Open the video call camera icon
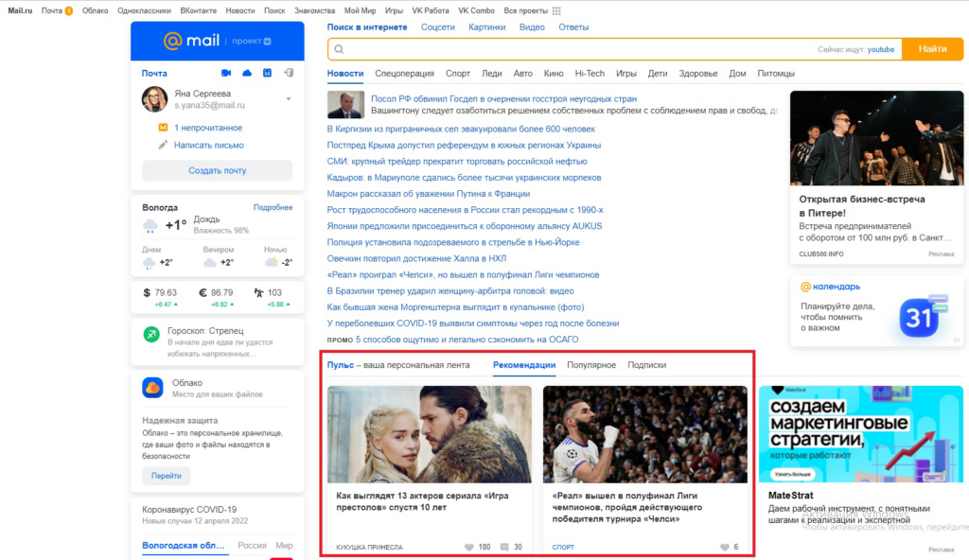969x560 pixels. (226, 73)
